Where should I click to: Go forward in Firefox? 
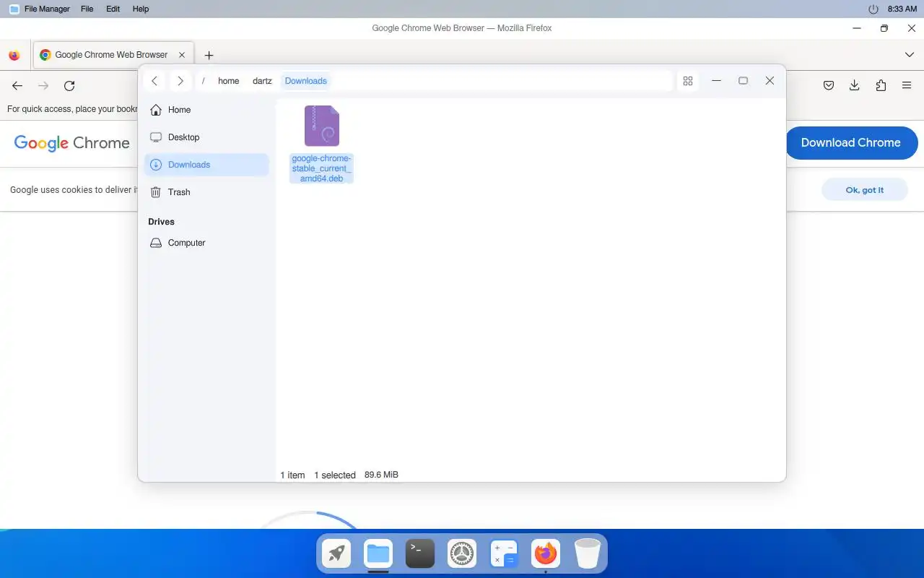coord(43,86)
